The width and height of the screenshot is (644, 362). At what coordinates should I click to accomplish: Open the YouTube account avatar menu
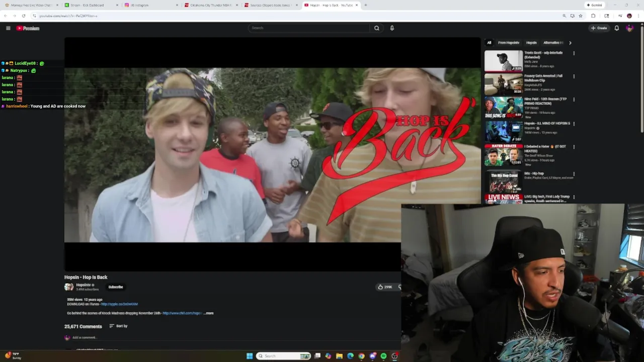coord(629,28)
